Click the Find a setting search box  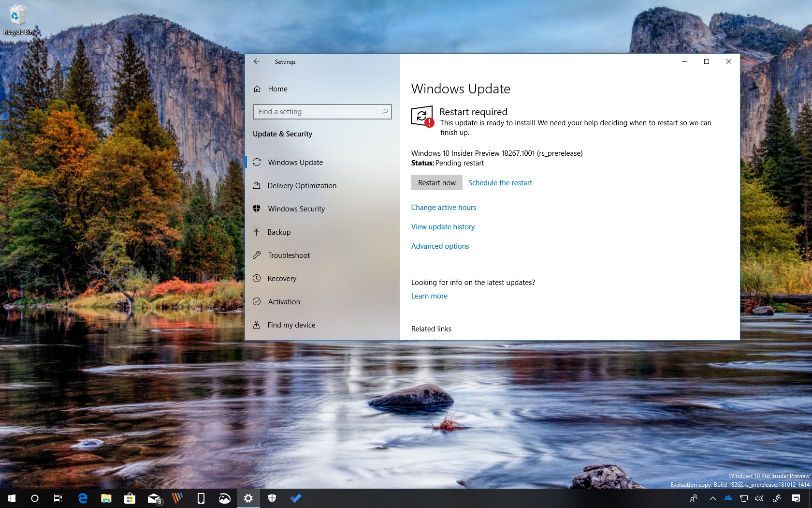tap(322, 111)
